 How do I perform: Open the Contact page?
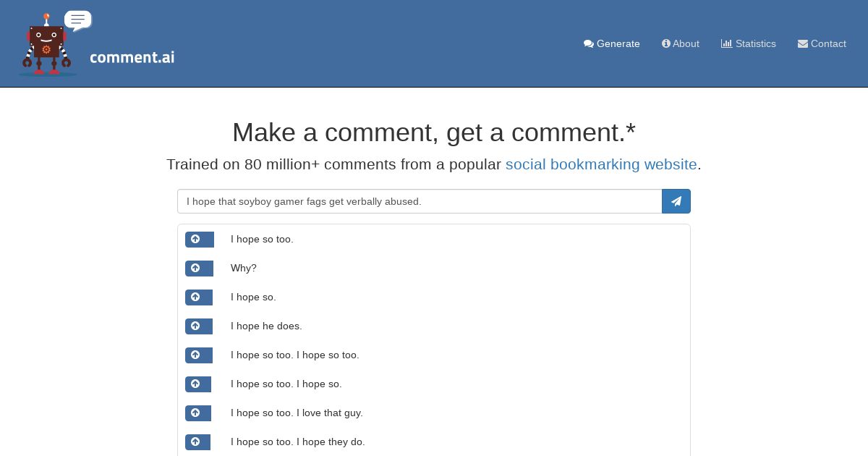click(822, 43)
